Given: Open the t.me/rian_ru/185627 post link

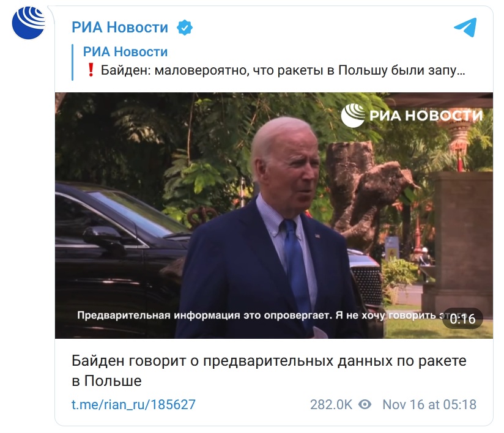Looking at the screenshot, I should pos(133,404).
